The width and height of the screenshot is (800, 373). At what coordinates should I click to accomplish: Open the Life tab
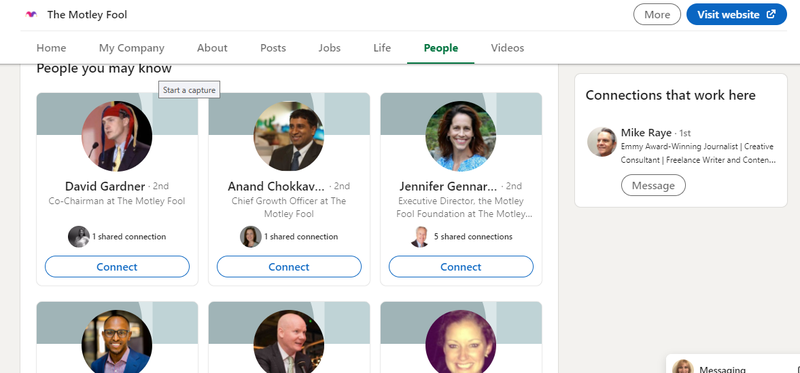point(382,48)
